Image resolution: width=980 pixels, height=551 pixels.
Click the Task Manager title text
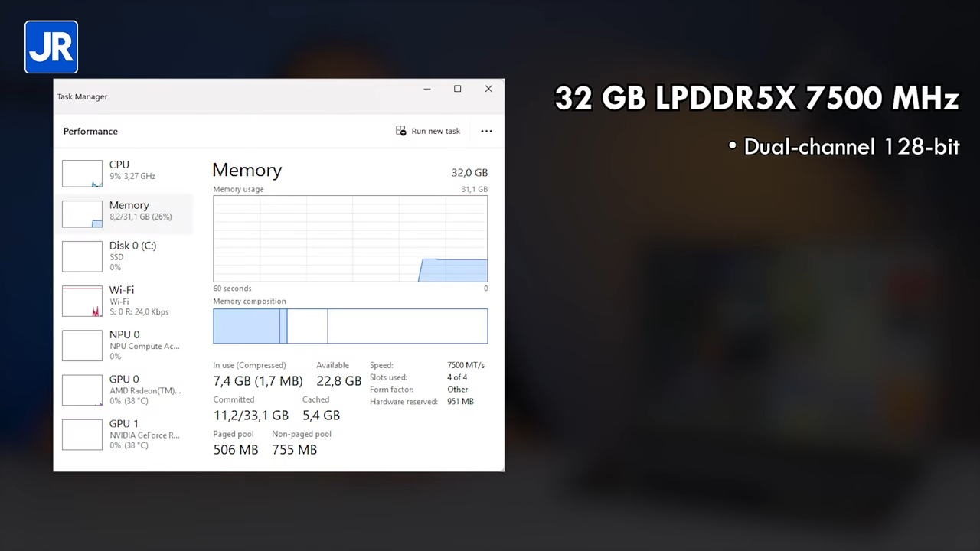click(x=82, y=96)
